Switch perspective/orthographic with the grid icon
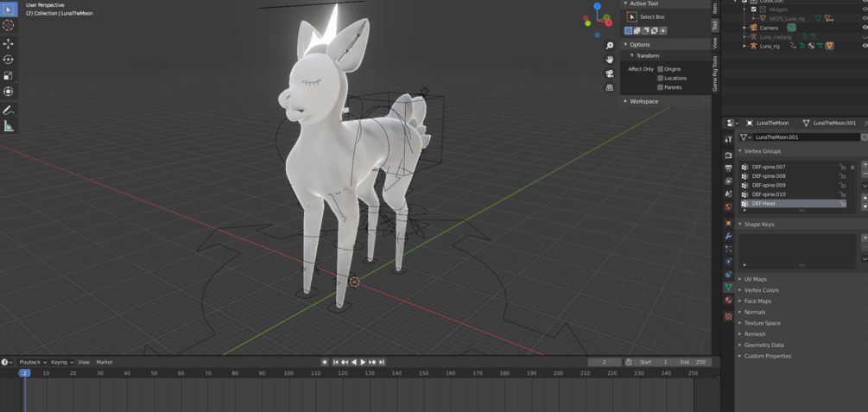868x412 pixels. (610, 87)
